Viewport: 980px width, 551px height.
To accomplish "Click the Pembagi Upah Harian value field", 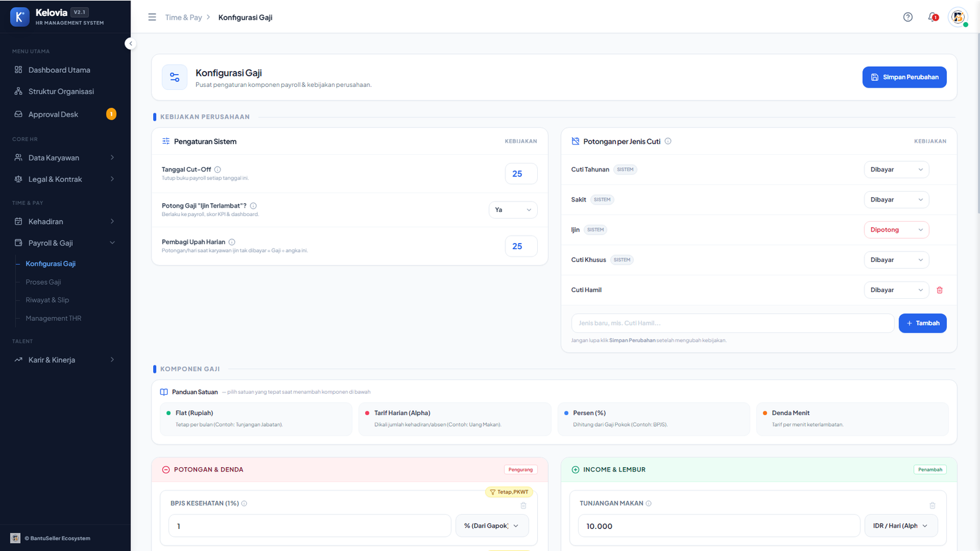I will click(x=521, y=246).
